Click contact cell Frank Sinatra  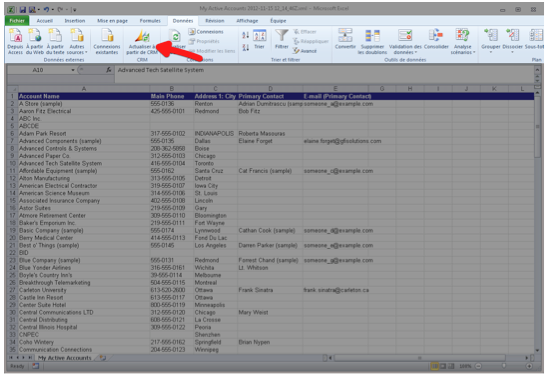click(x=270, y=290)
